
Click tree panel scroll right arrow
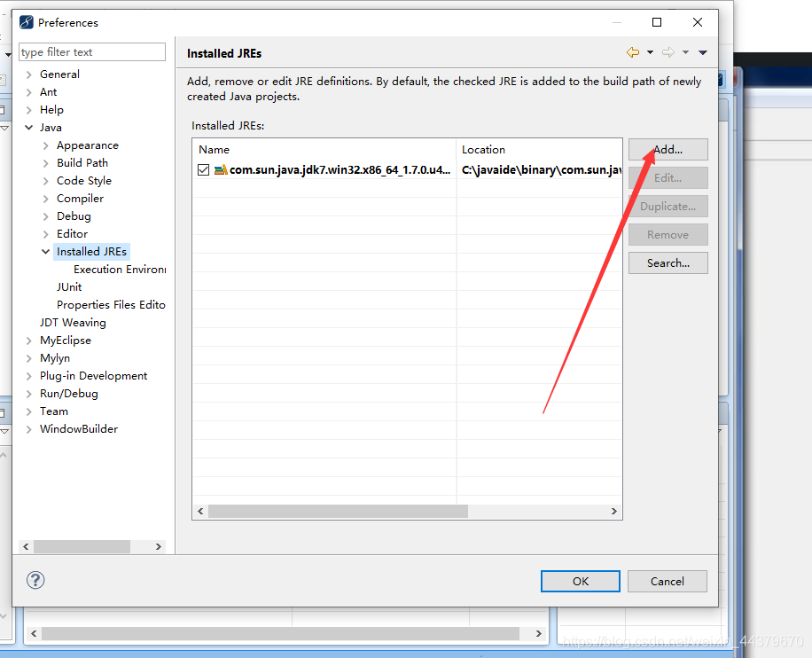159,546
